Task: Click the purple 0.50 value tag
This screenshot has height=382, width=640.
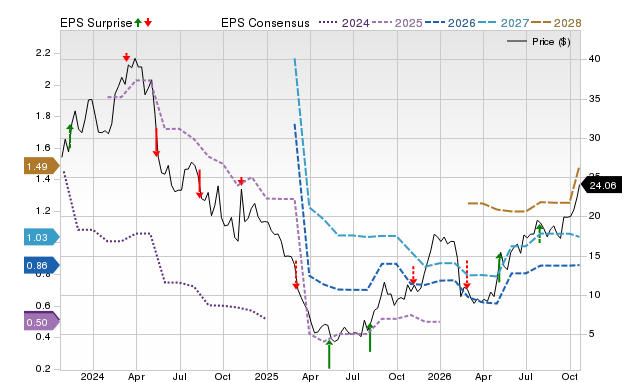Action: click(x=41, y=322)
